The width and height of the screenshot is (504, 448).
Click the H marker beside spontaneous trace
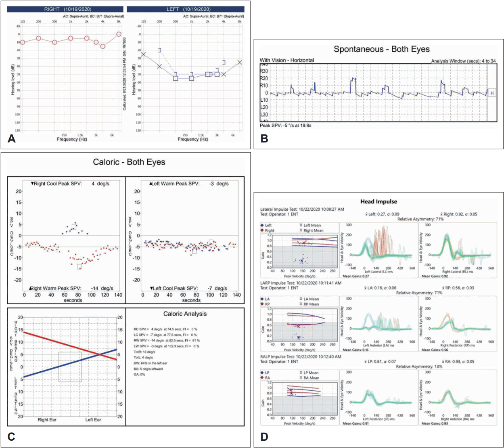[492, 93]
